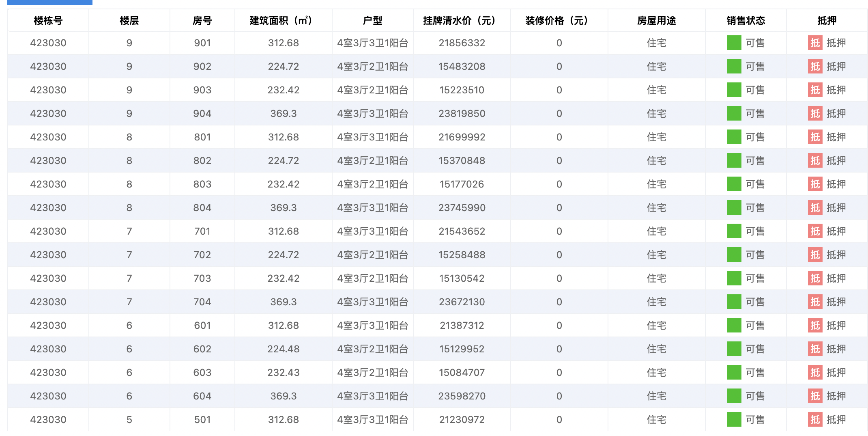Click the red 抵 badge for room 704
The height and width of the screenshot is (436, 868).
tap(815, 302)
